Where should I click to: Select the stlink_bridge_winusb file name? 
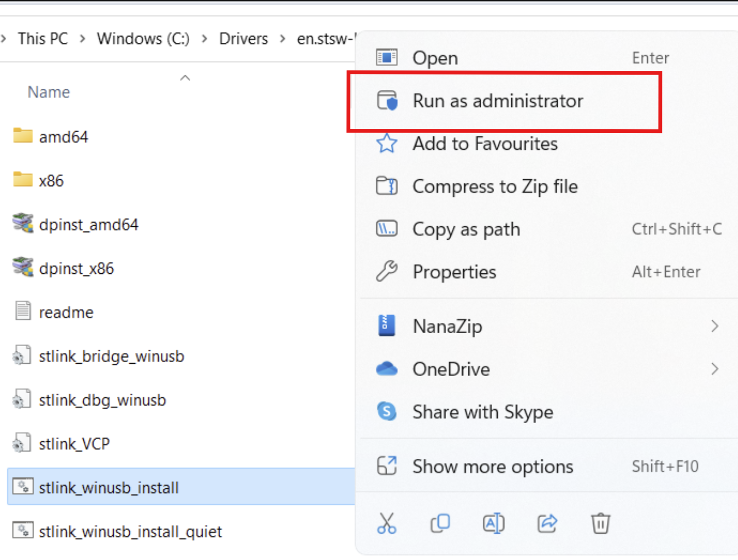click(111, 356)
